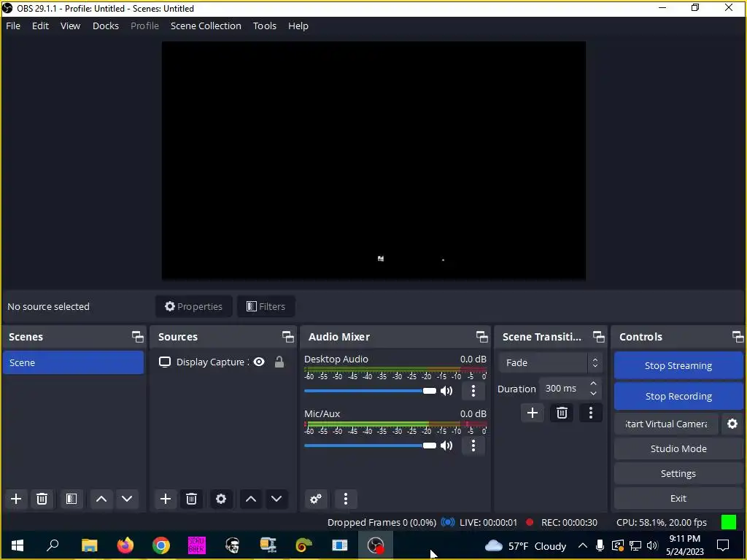Image resolution: width=747 pixels, height=560 pixels.
Task: Decrease transition duration with down arrow
Action: coord(593,393)
